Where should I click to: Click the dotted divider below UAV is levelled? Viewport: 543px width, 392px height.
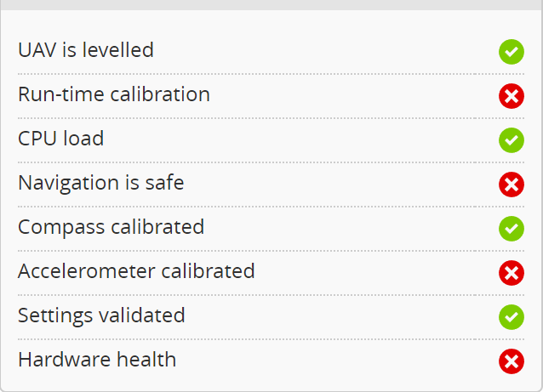click(271, 74)
